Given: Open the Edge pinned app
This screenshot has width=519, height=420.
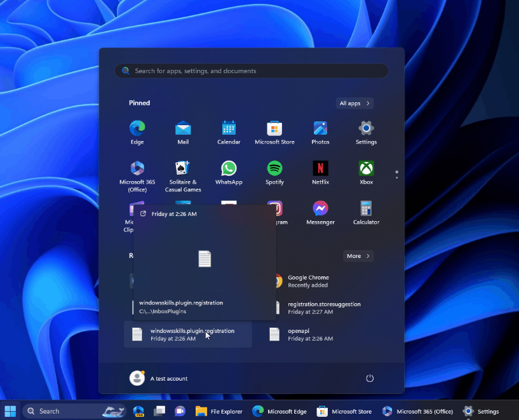Looking at the screenshot, I should pos(137,132).
